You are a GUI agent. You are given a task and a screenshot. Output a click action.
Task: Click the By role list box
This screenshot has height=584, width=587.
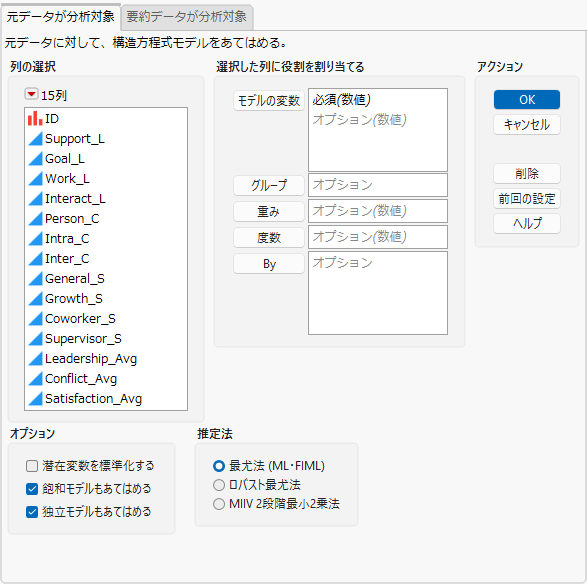click(378, 293)
